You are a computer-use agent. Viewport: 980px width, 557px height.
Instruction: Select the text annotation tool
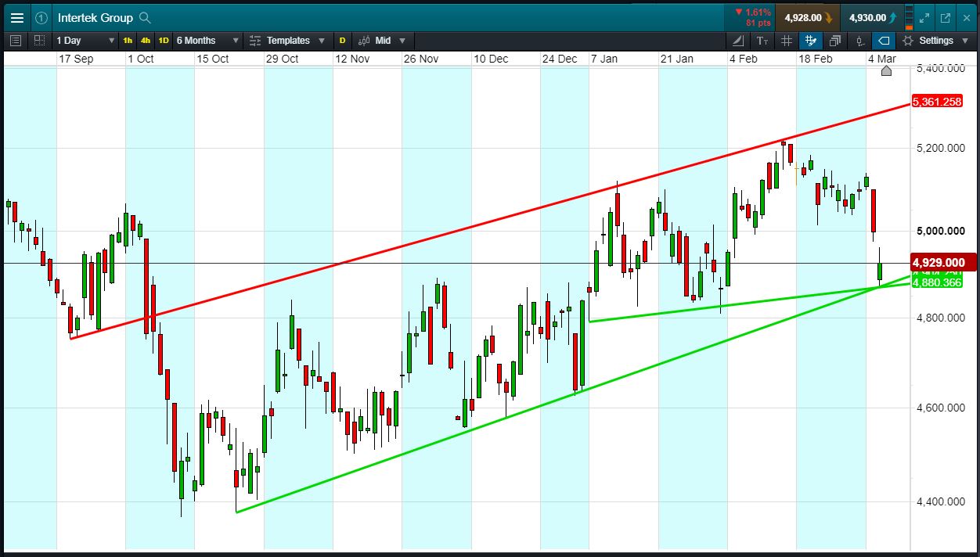[x=762, y=41]
